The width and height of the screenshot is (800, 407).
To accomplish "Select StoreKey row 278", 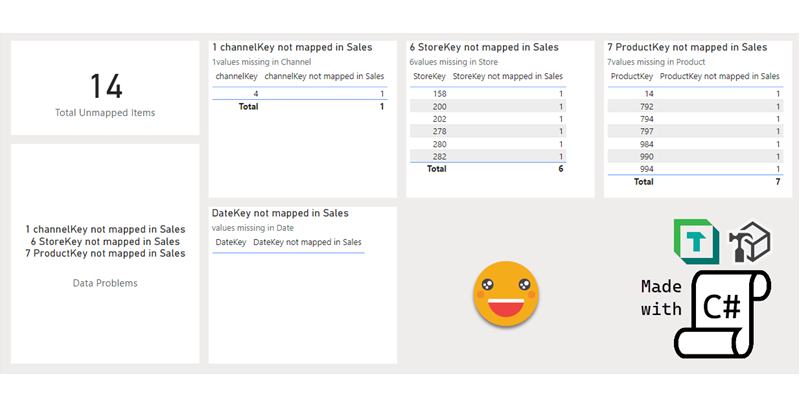I will coord(438,131).
